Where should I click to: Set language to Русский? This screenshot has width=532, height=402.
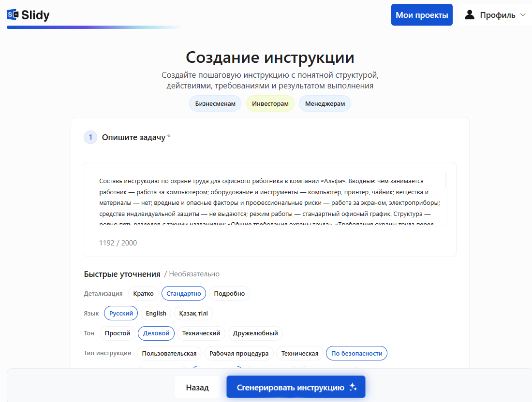click(121, 313)
